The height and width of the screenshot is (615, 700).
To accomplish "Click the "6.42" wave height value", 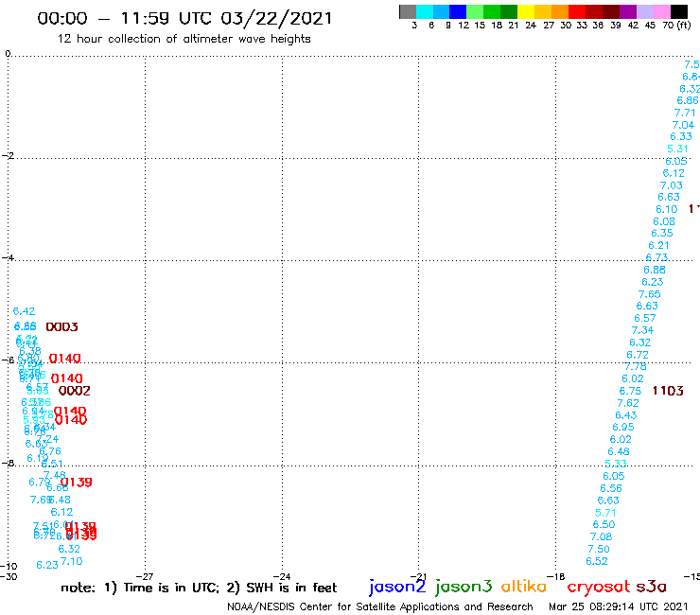I will 24,311.
